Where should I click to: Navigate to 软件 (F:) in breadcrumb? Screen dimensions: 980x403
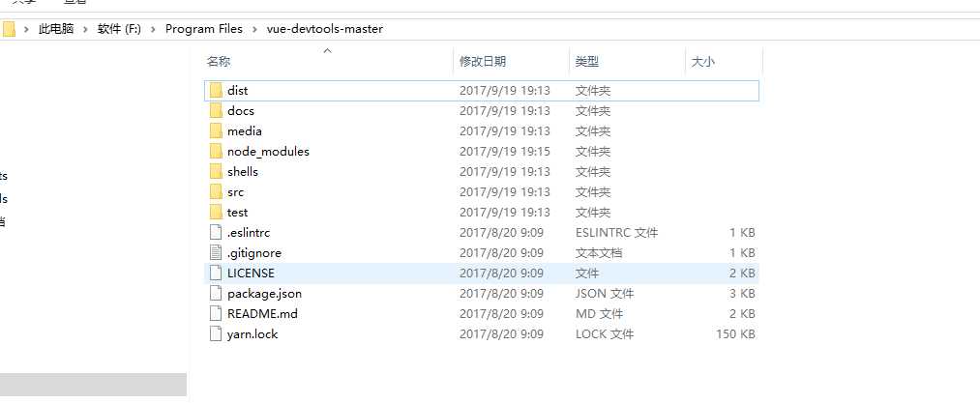[119, 29]
